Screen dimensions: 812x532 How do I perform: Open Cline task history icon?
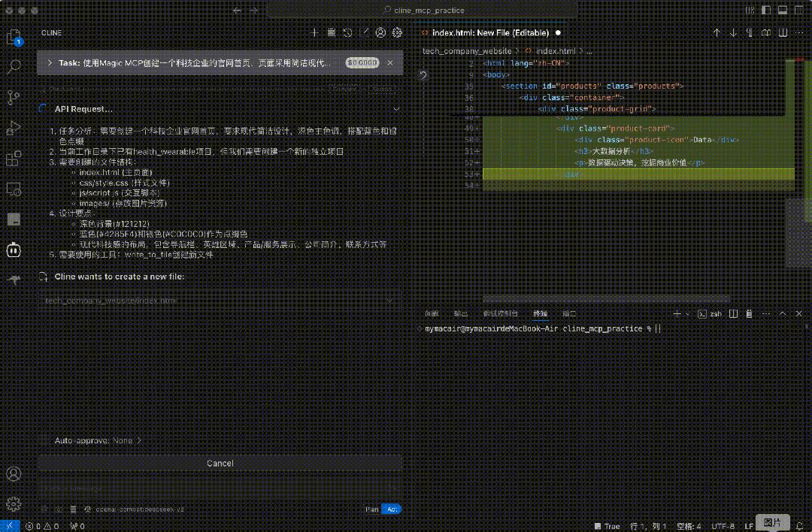(x=347, y=33)
